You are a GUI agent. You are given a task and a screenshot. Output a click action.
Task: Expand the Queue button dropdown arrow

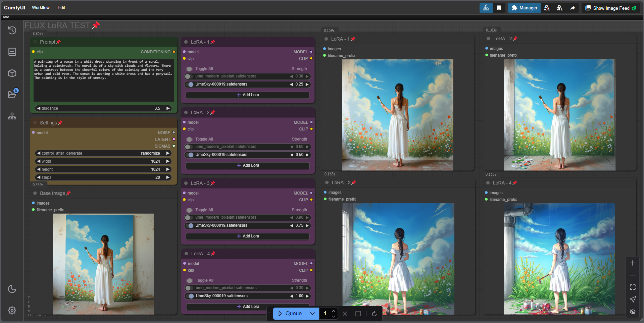(x=312, y=314)
